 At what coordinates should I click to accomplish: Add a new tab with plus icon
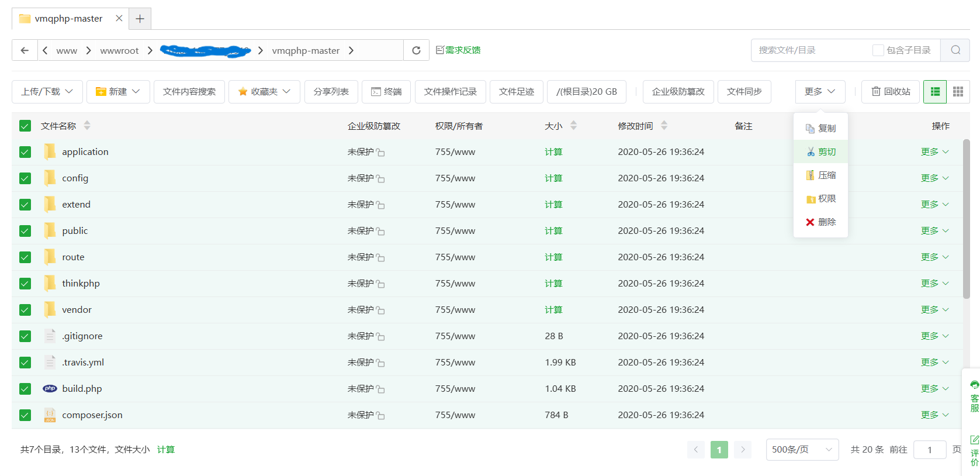pyautogui.click(x=140, y=19)
